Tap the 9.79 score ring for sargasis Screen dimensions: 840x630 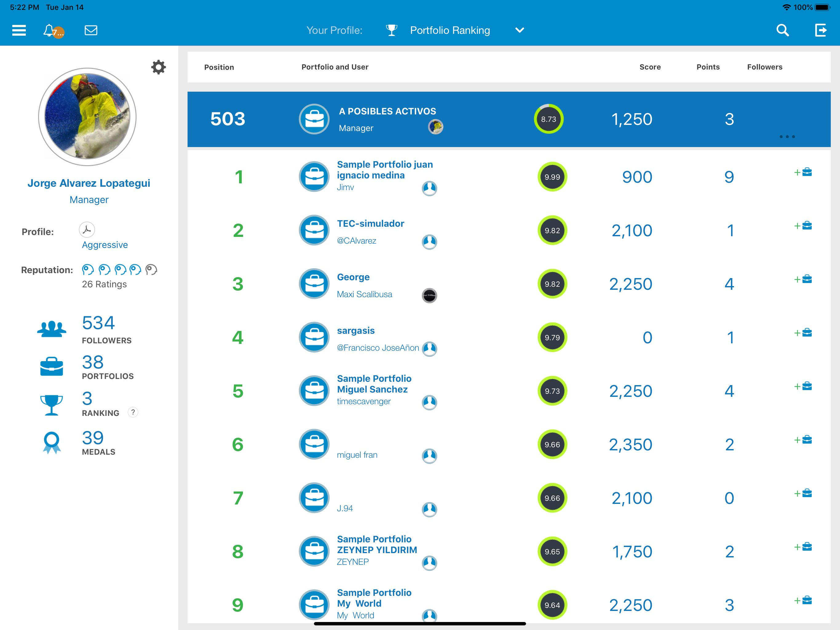552,337
